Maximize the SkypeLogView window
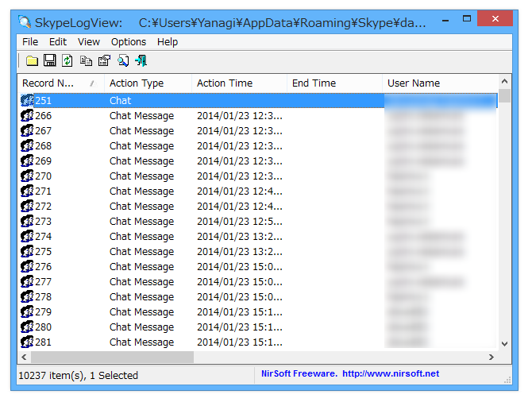This screenshot has width=532, height=406. [x=467, y=18]
